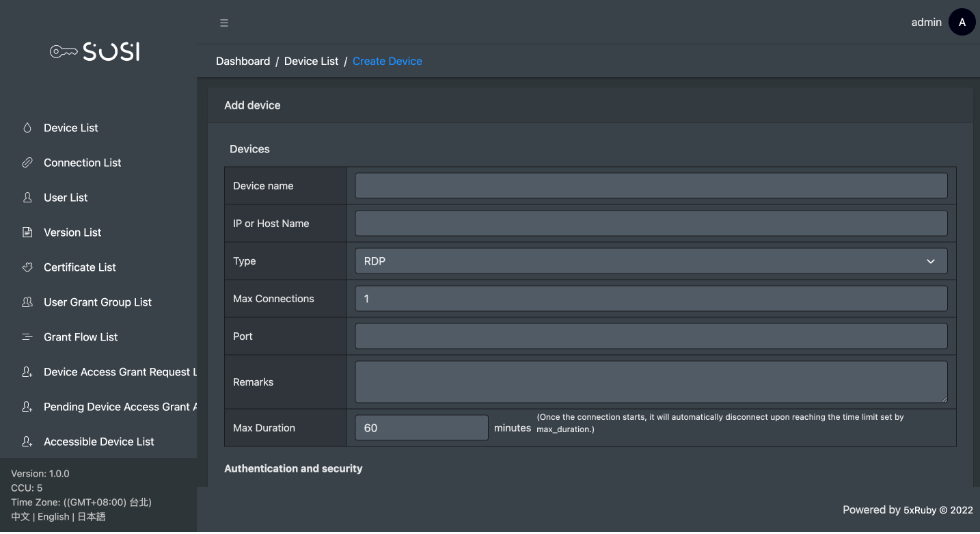Click the person icon beside User List
980x534 pixels.
(27, 198)
